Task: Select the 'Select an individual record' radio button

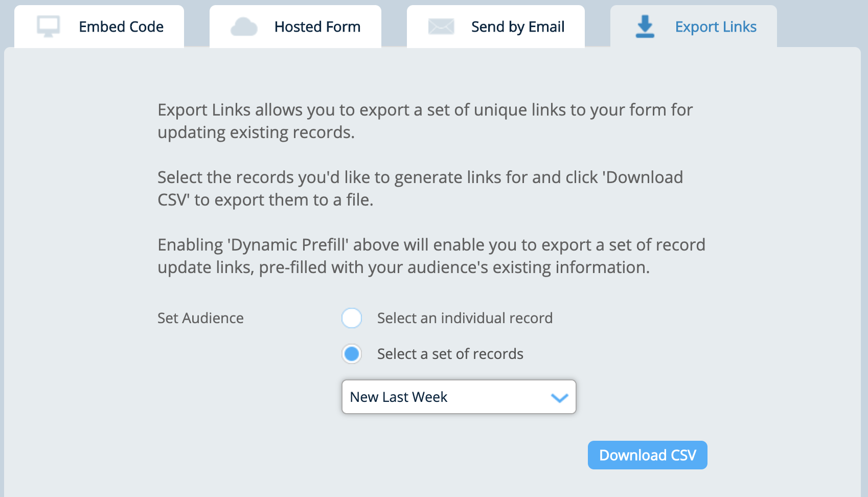Action: tap(351, 318)
